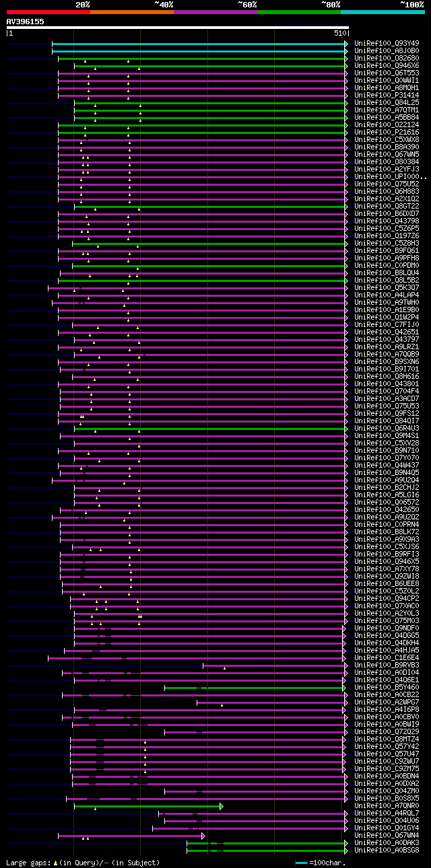Click the green ~80% identity legend segment
This screenshot has height=868, width=431.
[x=299, y=12]
